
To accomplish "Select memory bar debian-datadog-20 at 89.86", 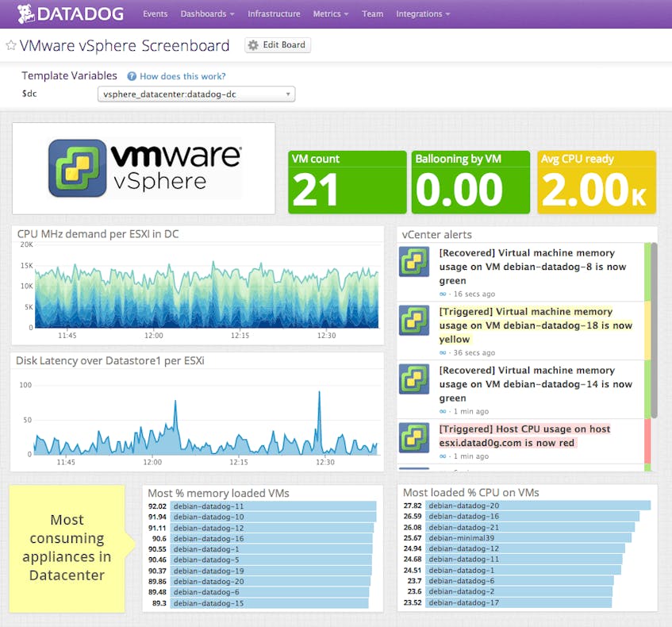I will click(271, 582).
